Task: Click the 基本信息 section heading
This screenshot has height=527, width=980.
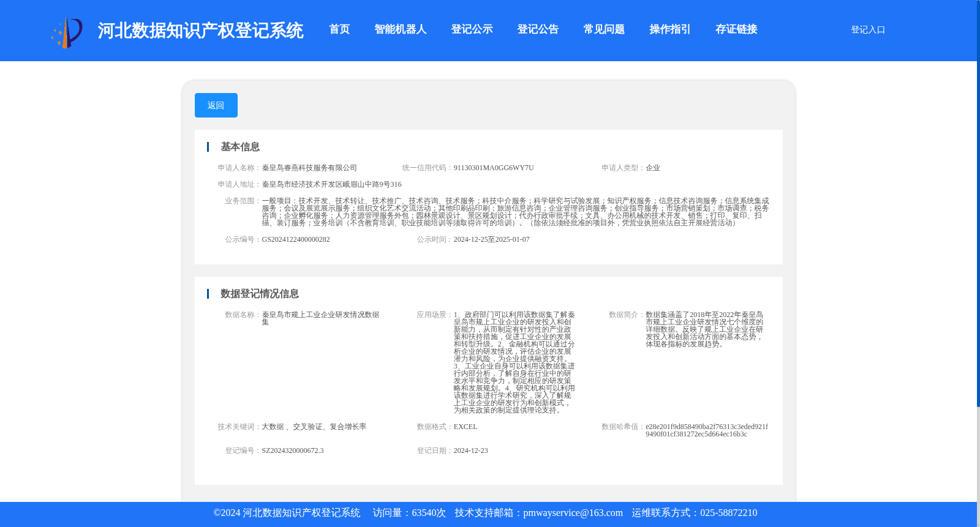Action: (240, 147)
